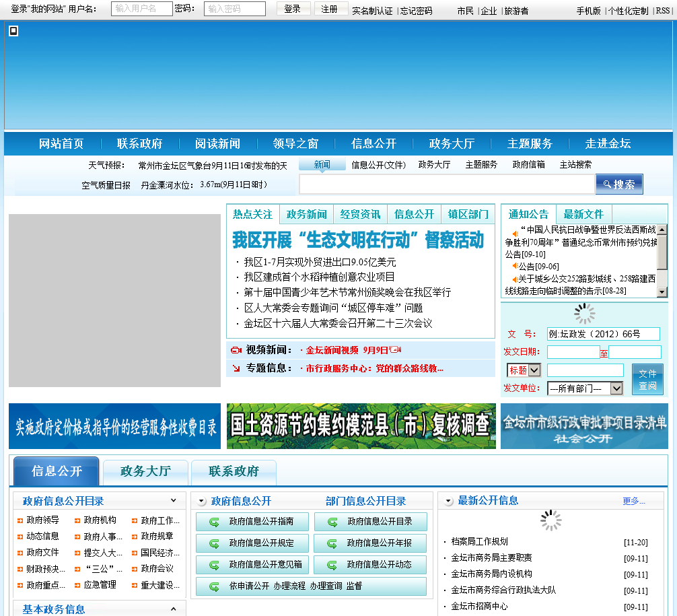Click green arrow icon on 政府信息公开年报 button
This screenshot has width=677, height=616.
tap(332, 543)
